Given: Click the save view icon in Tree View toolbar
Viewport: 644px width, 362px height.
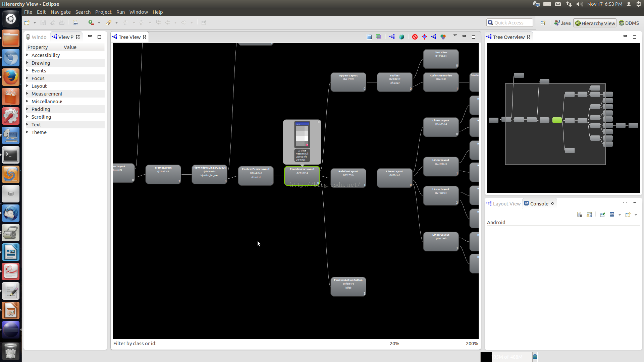Looking at the screenshot, I should tap(368, 37).
